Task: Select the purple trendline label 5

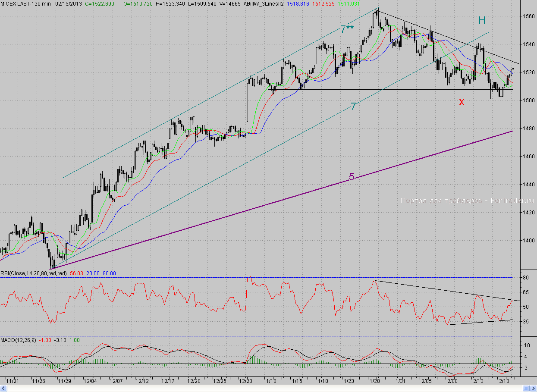Action: (352, 177)
